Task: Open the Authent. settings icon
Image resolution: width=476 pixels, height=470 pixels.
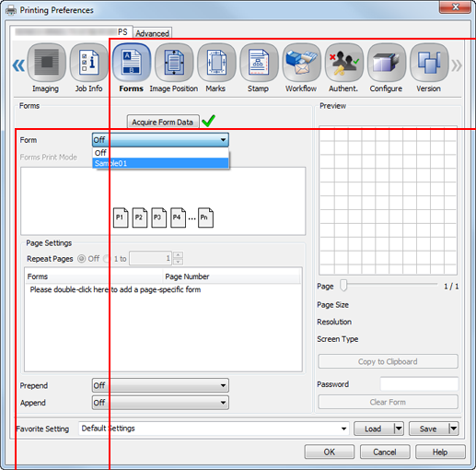Action: (x=343, y=63)
